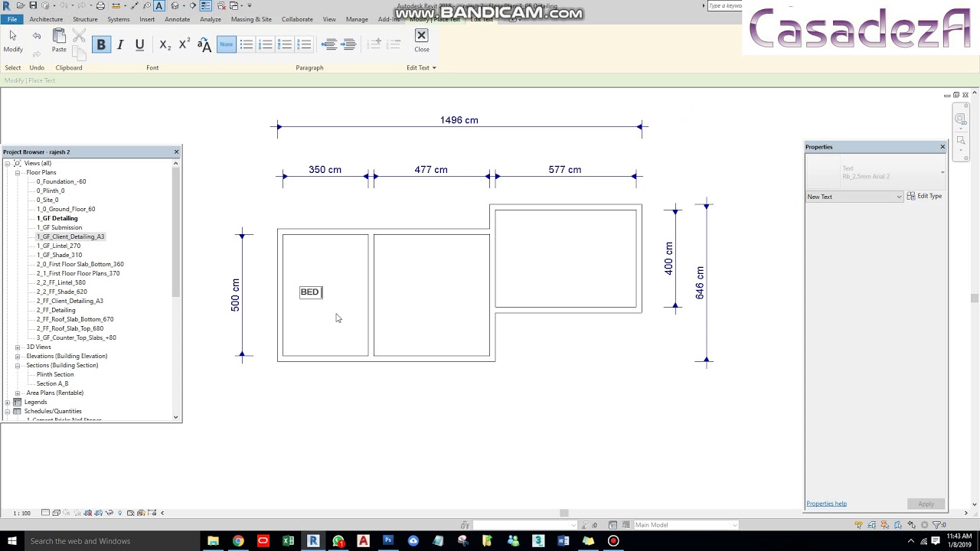
Task: Click the 1 : 100 view scale
Action: pos(22,513)
